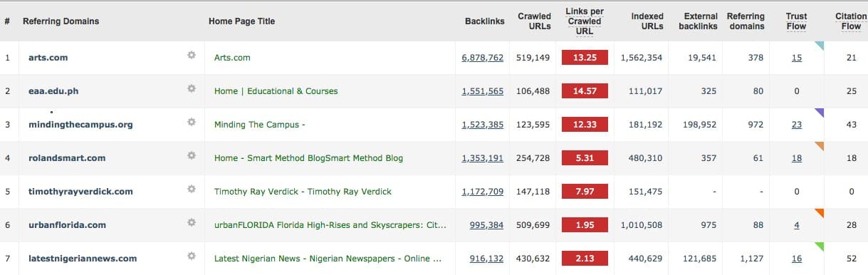Open the urbanFLORIDA High-Rises title link

pos(330,225)
